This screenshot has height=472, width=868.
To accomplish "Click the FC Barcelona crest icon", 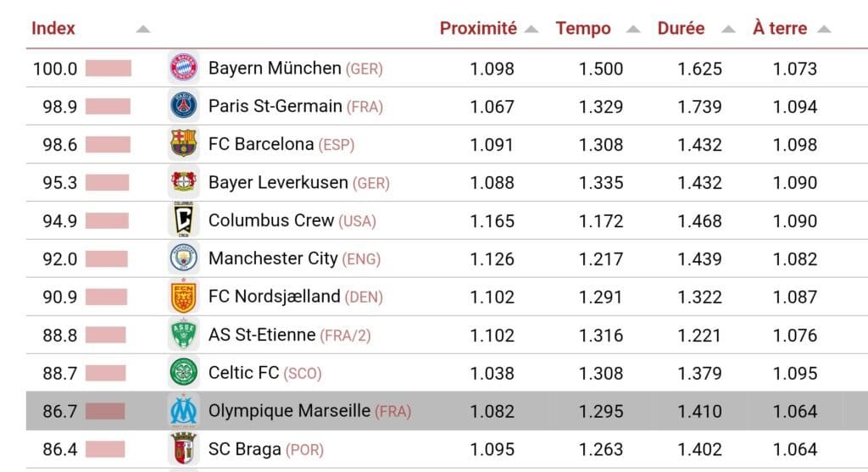I will 184,144.
